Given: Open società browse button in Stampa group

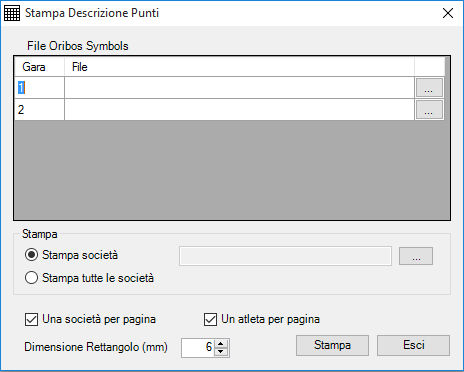Looking at the screenshot, I should point(416,256).
